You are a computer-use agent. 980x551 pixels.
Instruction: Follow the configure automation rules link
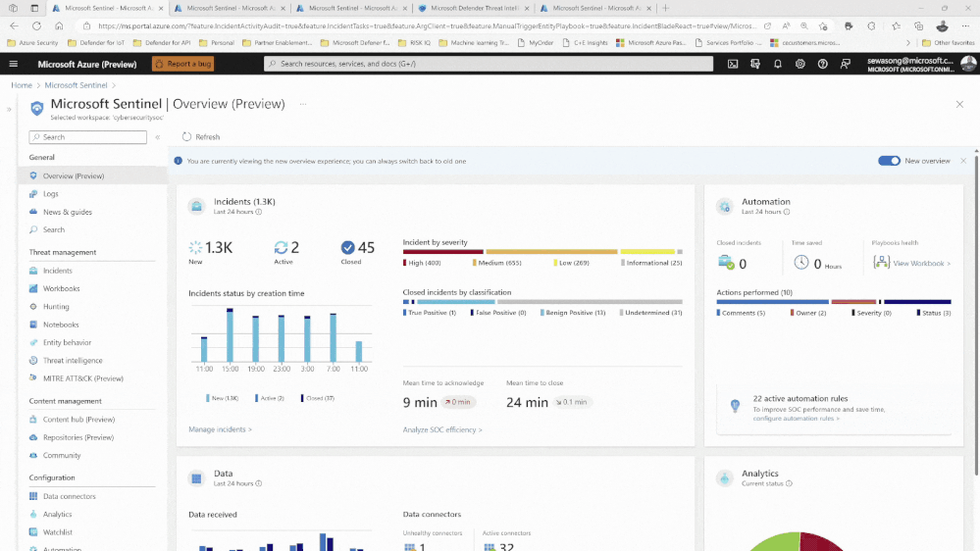(797, 419)
